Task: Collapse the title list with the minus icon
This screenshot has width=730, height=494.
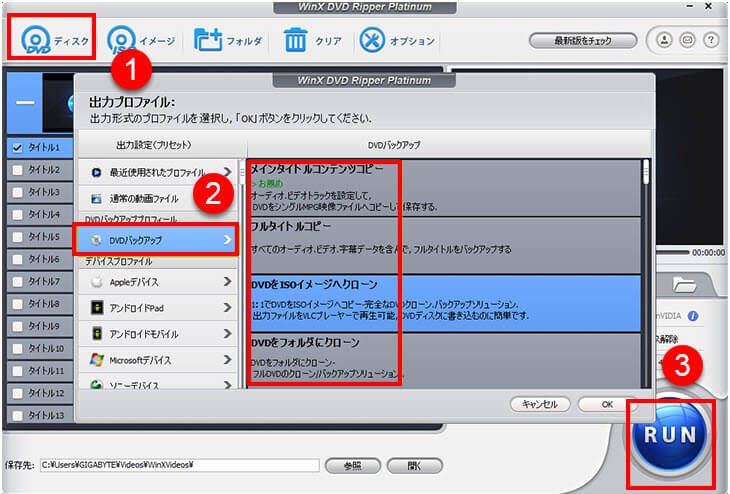Action: click(25, 102)
